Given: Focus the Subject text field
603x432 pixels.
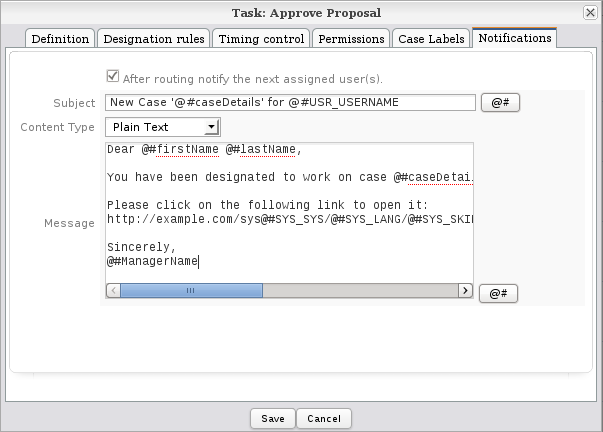Looking at the screenshot, I should click(290, 102).
